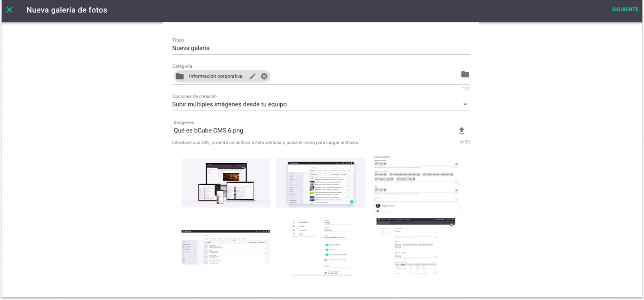Select thumbnail of tablet with article list
The image size is (644, 300).
pos(321,183)
